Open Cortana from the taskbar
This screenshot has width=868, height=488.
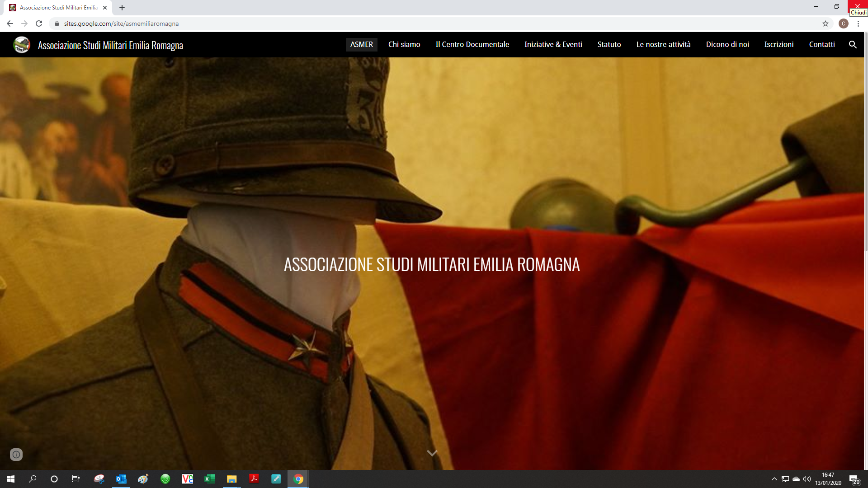[54, 479]
